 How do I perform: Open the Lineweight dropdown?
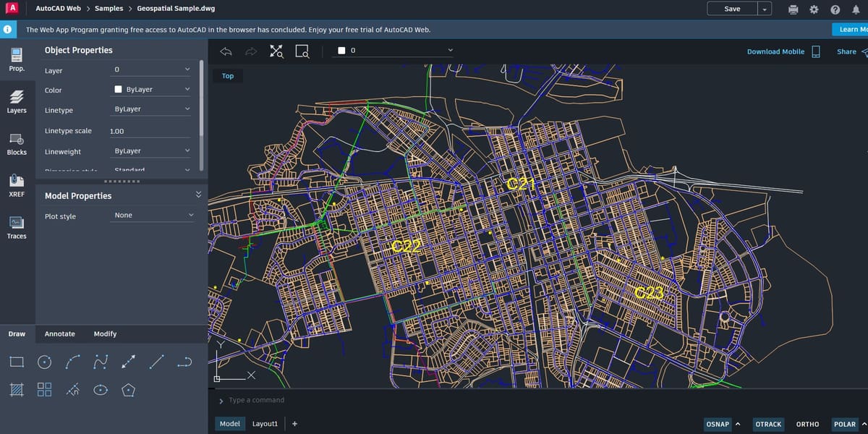[152, 151]
